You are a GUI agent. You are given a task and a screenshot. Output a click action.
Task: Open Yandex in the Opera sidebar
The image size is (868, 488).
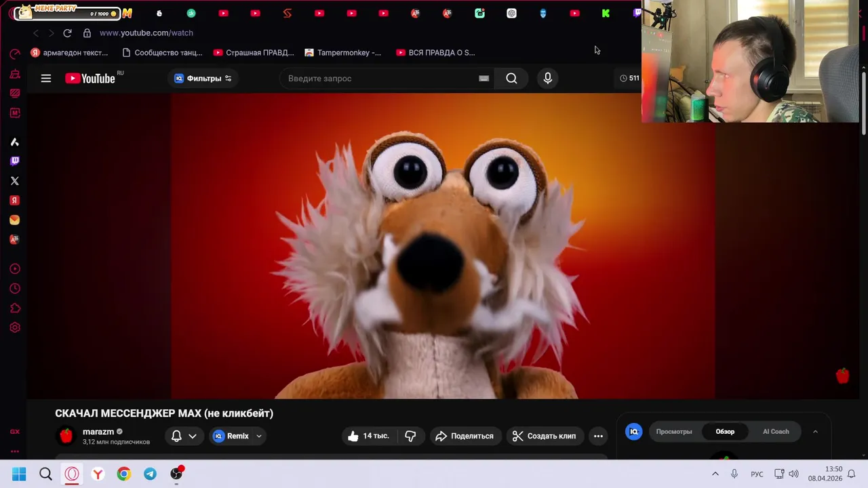(15, 201)
